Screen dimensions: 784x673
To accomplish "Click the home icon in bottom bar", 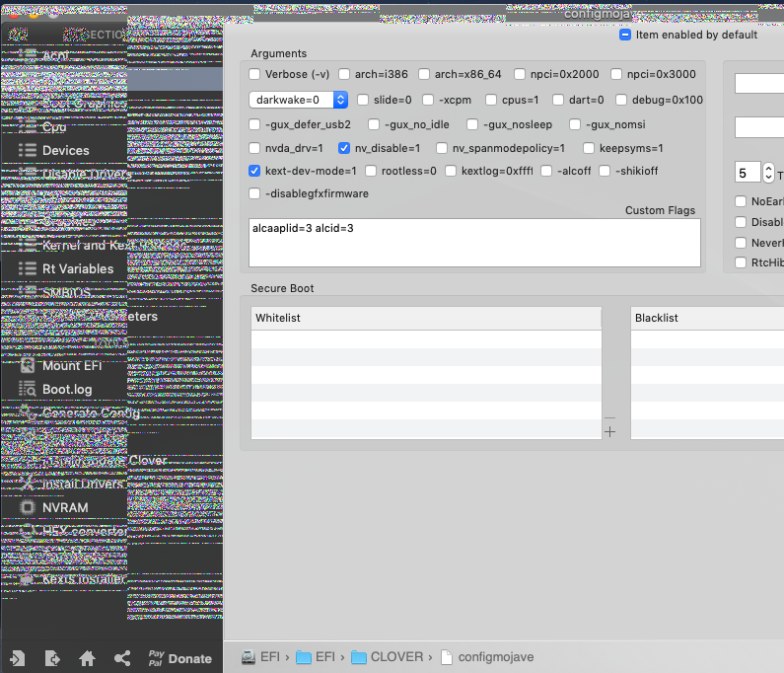I will (x=87, y=658).
